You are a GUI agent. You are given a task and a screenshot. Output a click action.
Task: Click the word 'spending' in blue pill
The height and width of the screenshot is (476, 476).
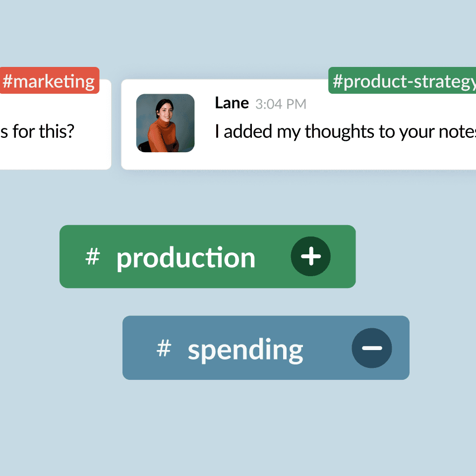point(245,350)
